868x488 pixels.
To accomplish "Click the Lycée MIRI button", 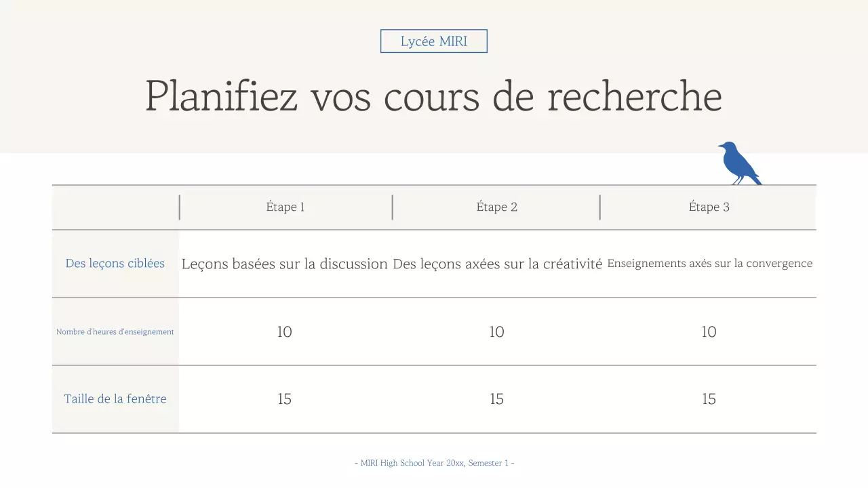I will click(x=434, y=41).
